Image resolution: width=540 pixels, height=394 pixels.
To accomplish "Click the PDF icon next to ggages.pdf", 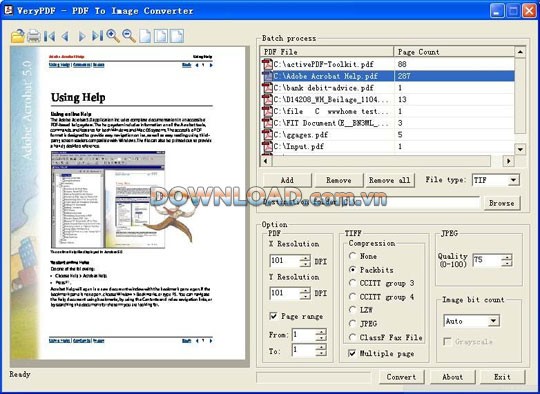I will pyautogui.click(x=267, y=134).
